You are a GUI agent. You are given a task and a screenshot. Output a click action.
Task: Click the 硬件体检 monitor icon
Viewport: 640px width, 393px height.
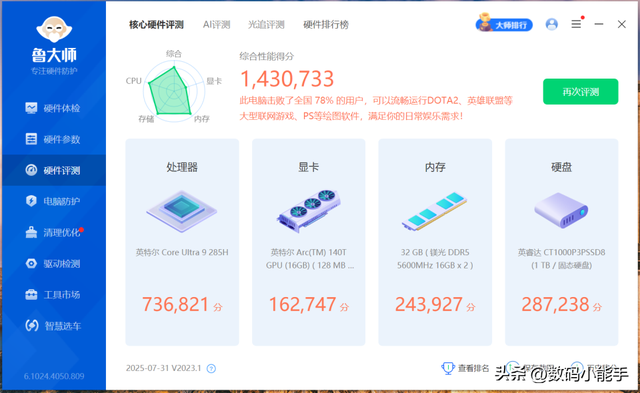pos(31,108)
